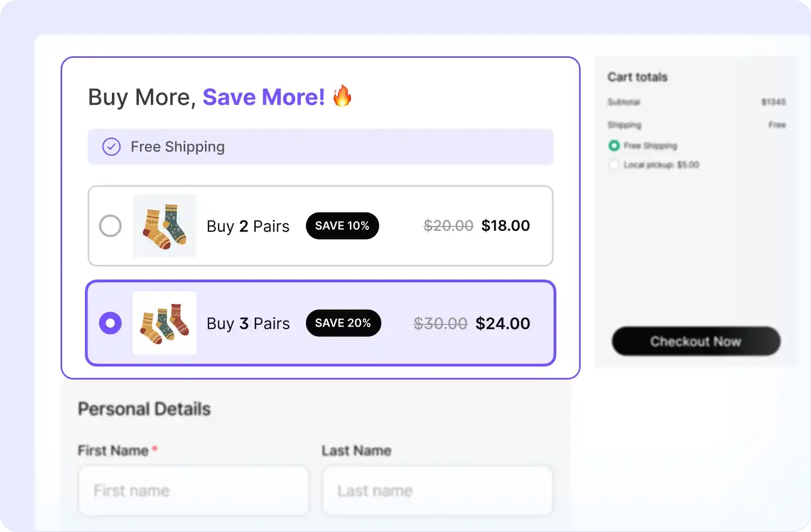The width and height of the screenshot is (811, 532).
Task: Click the checkmark icon beside Free Shipping banner
Action: 111,147
